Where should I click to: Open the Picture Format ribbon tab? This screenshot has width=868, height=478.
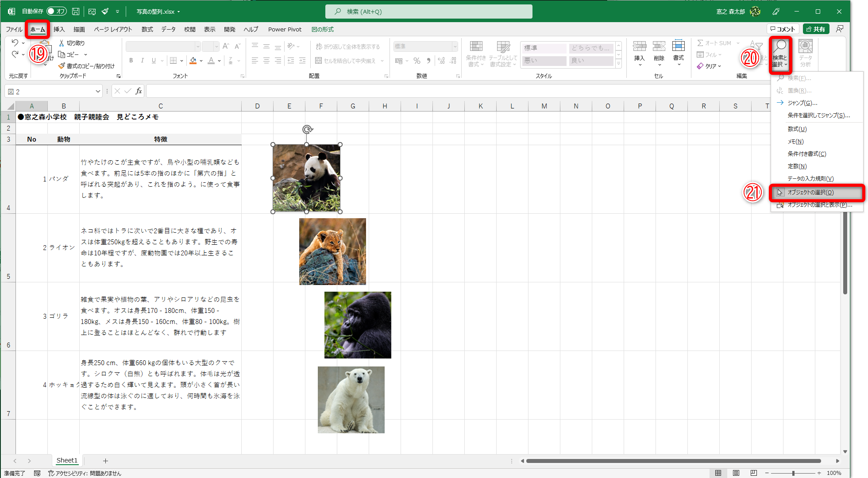pos(322,30)
